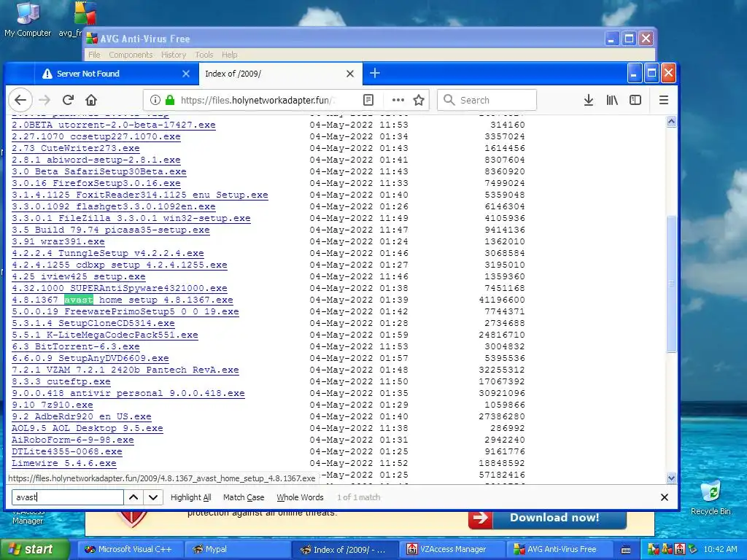
Task: Toggle Highlight All in find bar
Action: click(190, 497)
